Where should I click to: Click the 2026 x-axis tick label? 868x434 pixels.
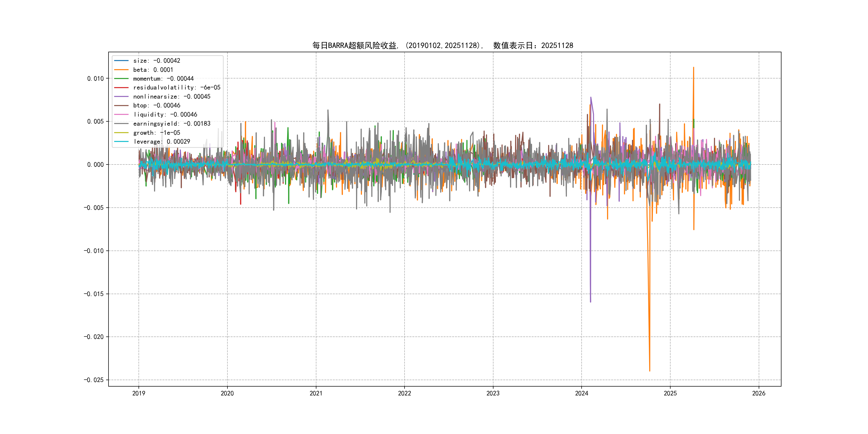tap(758, 393)
